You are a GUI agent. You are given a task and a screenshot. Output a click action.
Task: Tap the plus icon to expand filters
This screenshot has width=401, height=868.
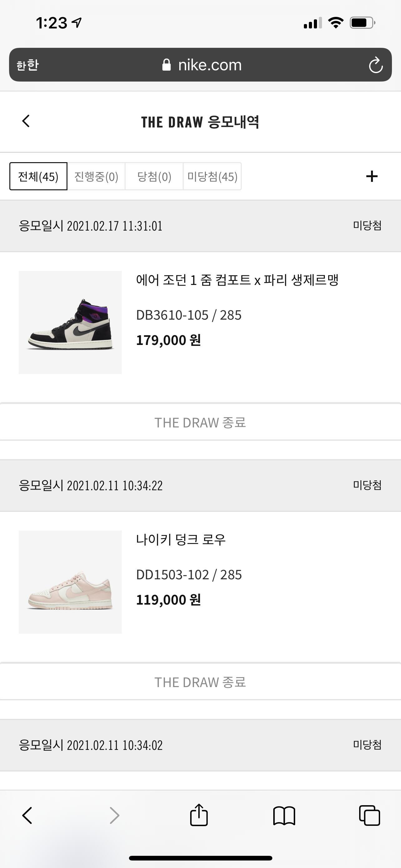point(372,176)
